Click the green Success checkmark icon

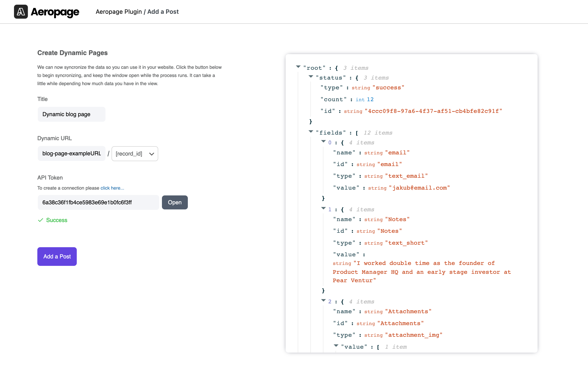pyautogui.click(x=41, y=220)
